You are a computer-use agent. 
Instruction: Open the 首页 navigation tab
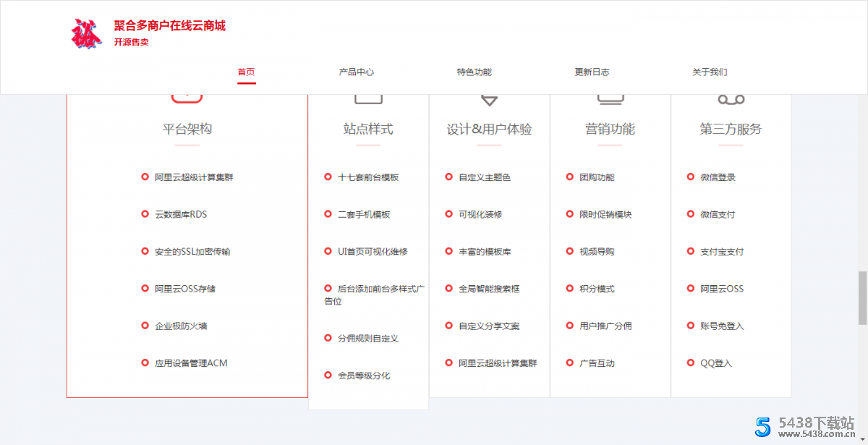(246, 72)
